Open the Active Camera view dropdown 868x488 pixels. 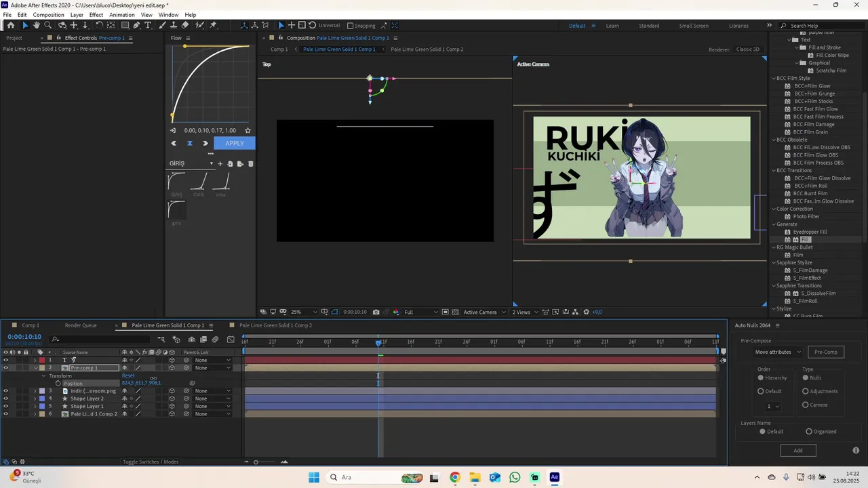485,312
